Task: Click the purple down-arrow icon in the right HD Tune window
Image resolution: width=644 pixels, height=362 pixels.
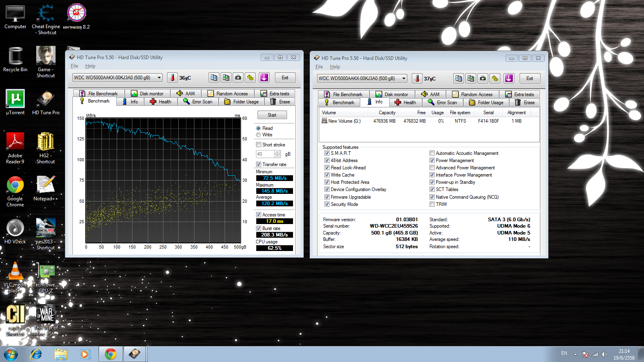Action: click(509, 78)
